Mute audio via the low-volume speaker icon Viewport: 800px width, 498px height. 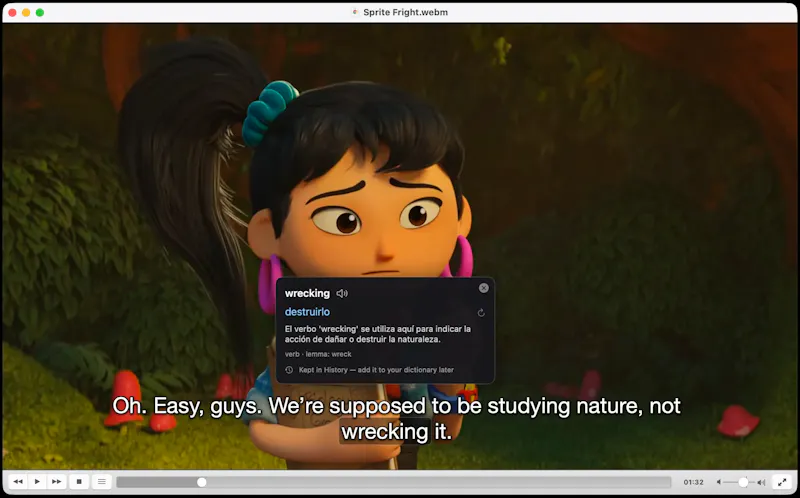pos(719,482)
